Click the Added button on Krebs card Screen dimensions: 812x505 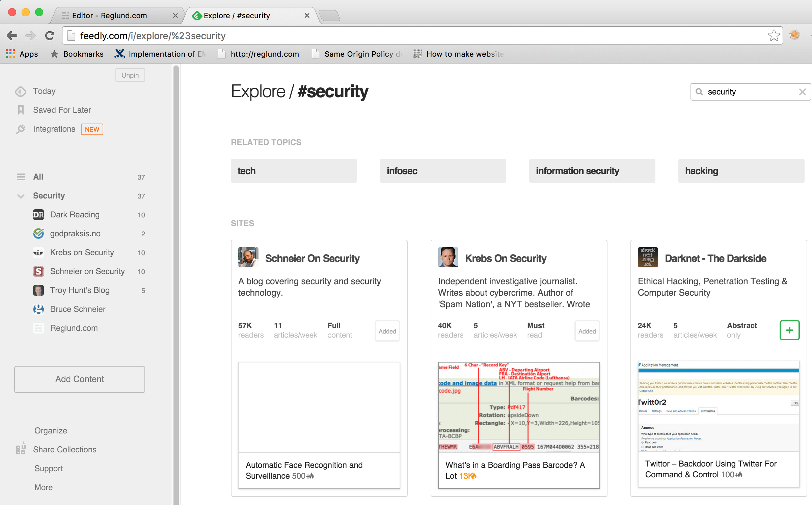[x=587, y=331]
